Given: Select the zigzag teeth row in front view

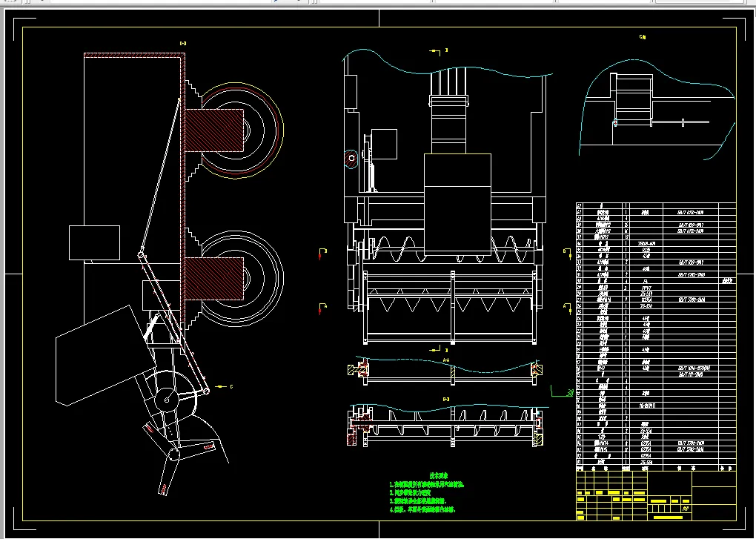Looking at the screenshot, I should tap(449, 301).
